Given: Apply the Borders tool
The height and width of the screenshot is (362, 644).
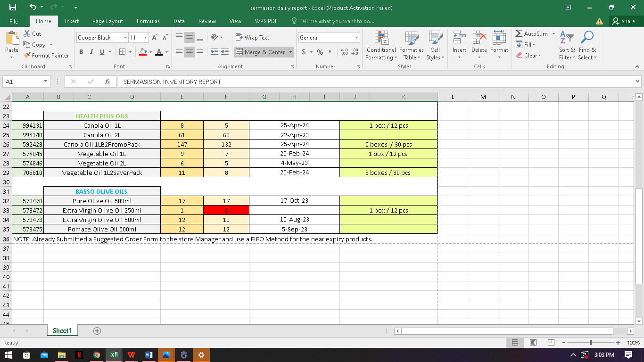Looking at the screenshot, I should [122, 52].
